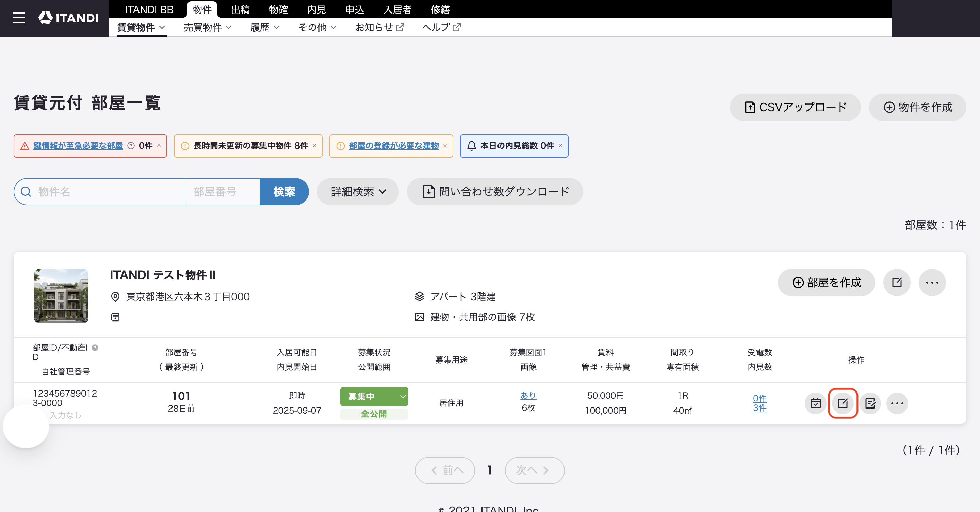Focus the 部屋番号 input field
This screenshot has width=980, height=512.
coord(223,192)
